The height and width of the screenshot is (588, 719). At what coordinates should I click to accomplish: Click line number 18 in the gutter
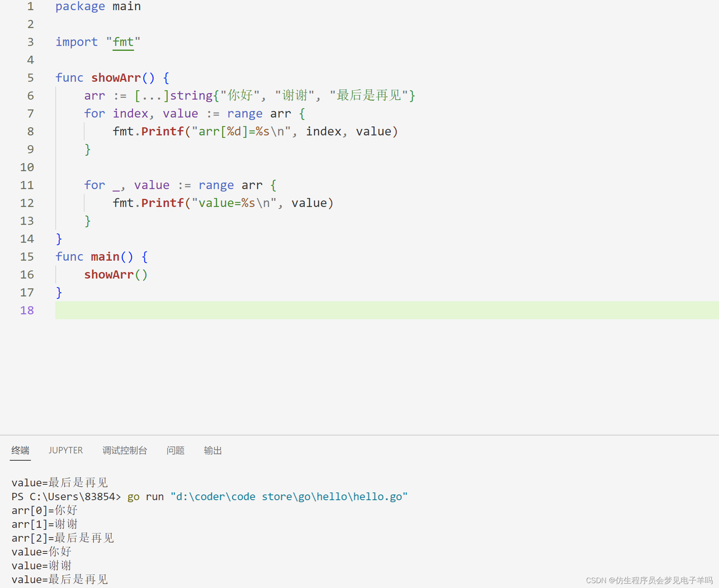(27, 310)
